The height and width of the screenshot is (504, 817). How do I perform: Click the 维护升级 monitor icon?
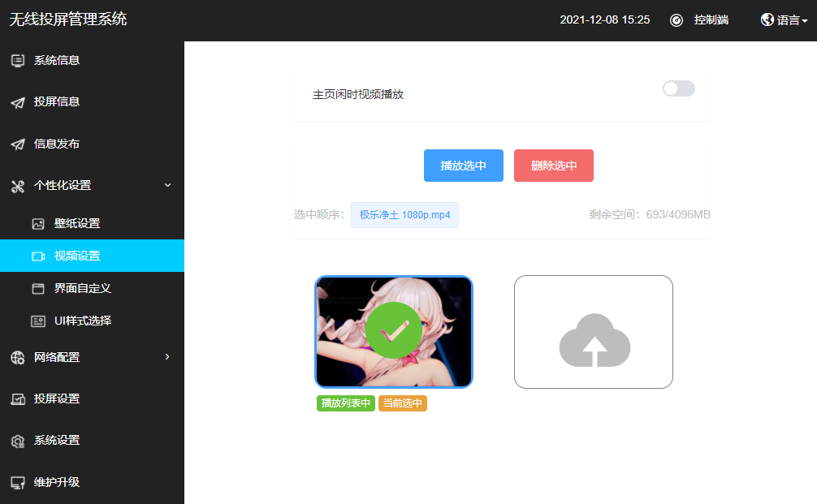point(18,483)
